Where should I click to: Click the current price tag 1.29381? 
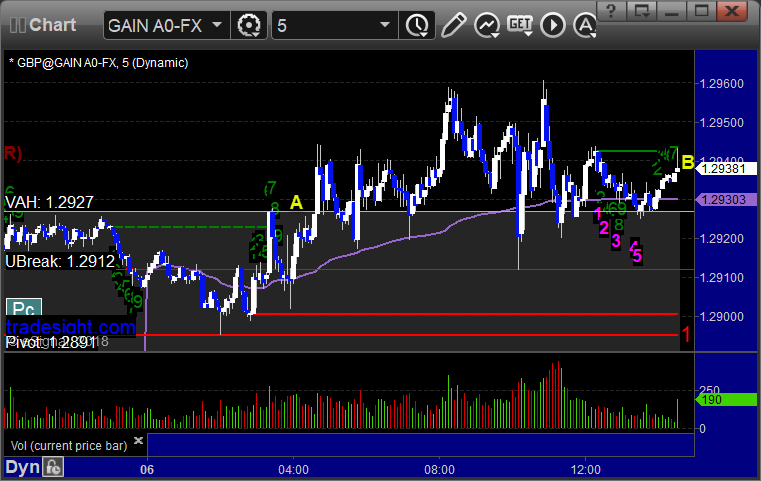726,168
